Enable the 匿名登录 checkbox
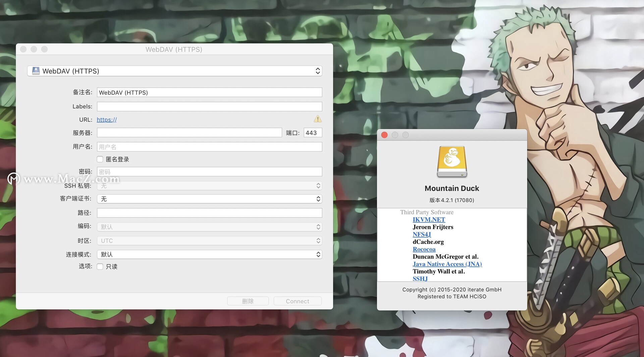 pyautogui.click(x=100, y=159)
